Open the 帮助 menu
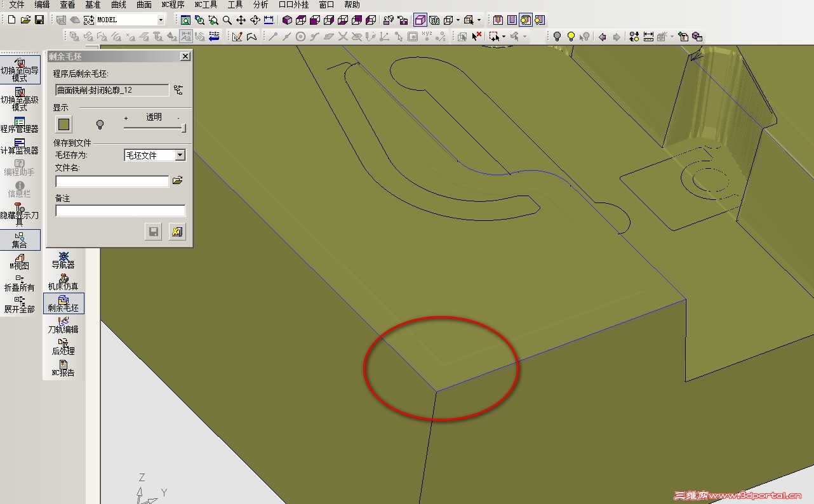The height and width of the screenshot is (504, 814). coord(352,4)
